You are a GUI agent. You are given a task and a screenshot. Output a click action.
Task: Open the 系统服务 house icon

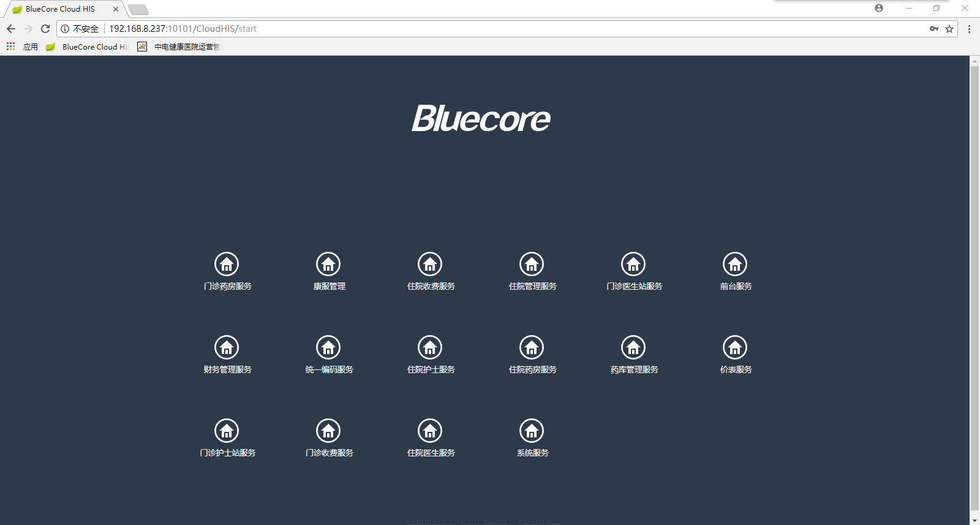pos(532,431)
